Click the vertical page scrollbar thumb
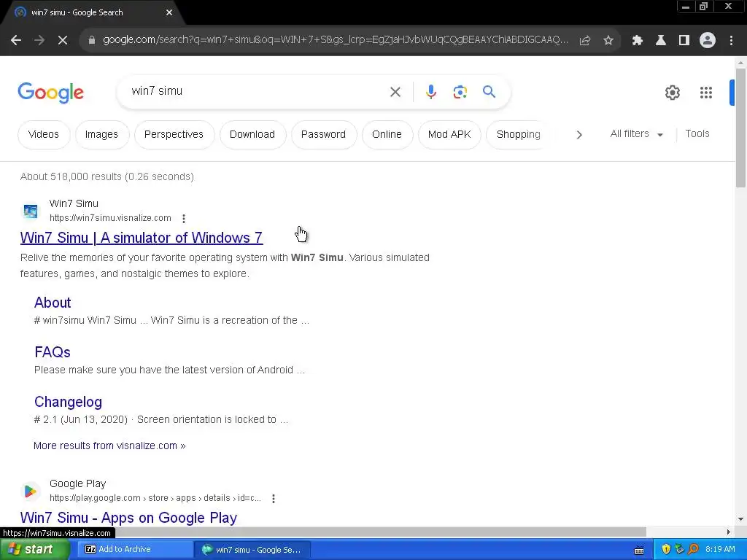The width and height of the screenshot is (747, 560). point(740,128)
